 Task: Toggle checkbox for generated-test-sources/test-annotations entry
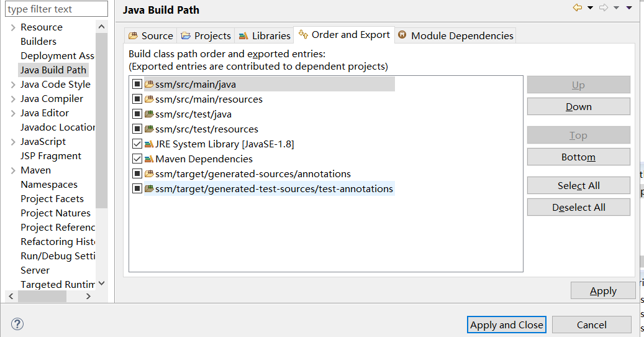point(137,188)
